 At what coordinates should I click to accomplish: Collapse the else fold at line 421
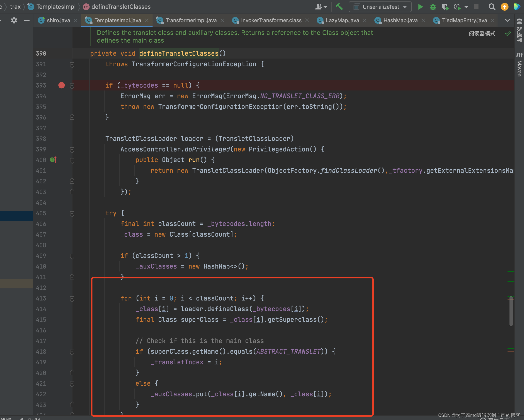(72, 383)
